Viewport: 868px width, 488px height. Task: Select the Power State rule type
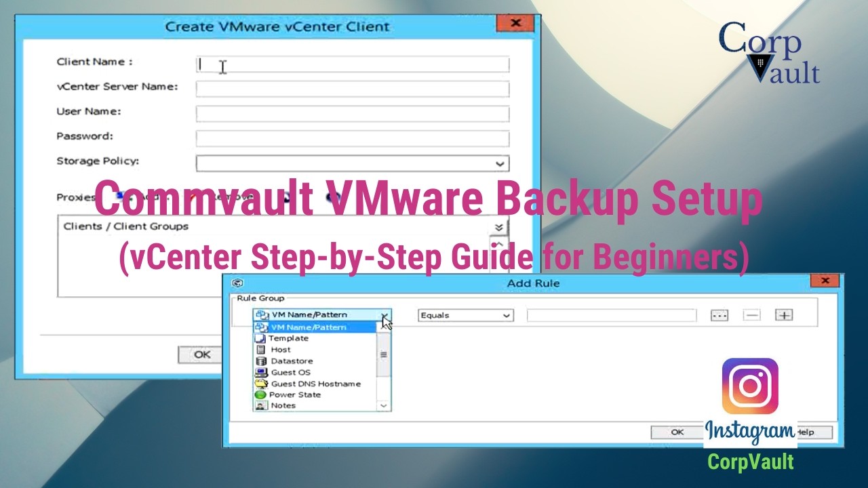pos(294,394)
